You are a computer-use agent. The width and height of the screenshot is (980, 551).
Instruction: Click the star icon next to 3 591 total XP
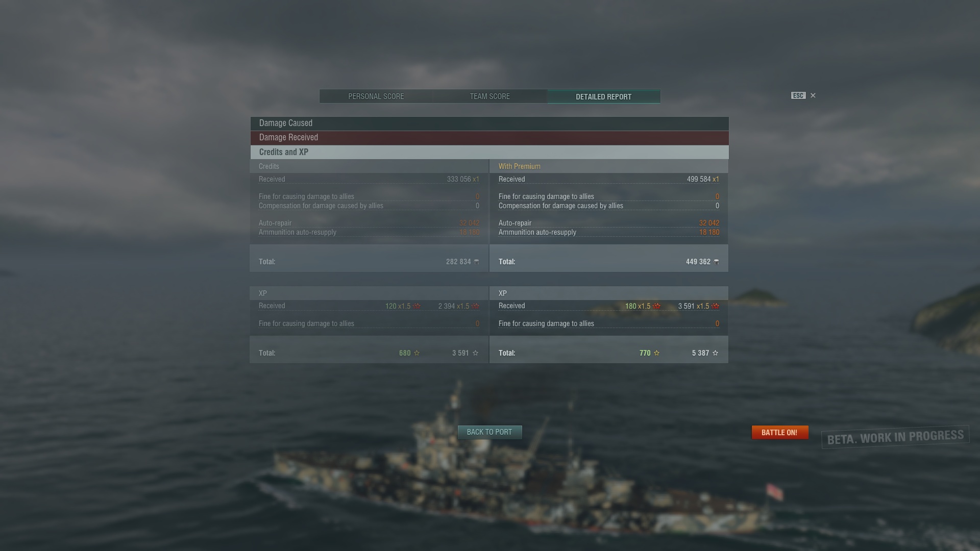click(476, 353)
